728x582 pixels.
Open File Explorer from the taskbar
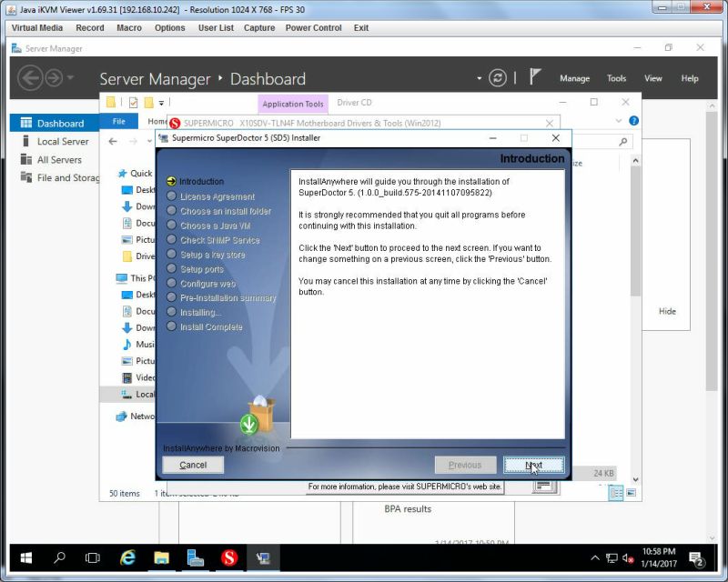click(x=162, y=557)
